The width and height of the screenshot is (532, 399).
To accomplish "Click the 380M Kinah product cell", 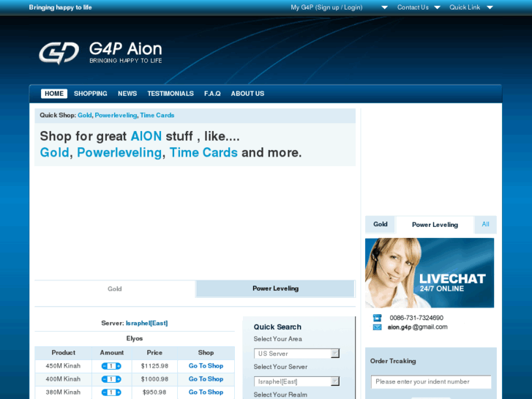I will click(63, 392).
